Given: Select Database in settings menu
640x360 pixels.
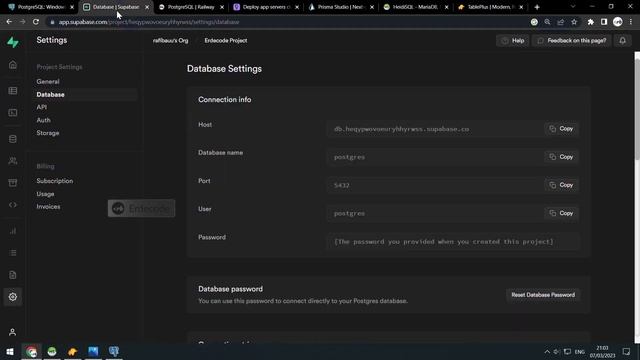Looking at the screenshot, I should 50,95.
